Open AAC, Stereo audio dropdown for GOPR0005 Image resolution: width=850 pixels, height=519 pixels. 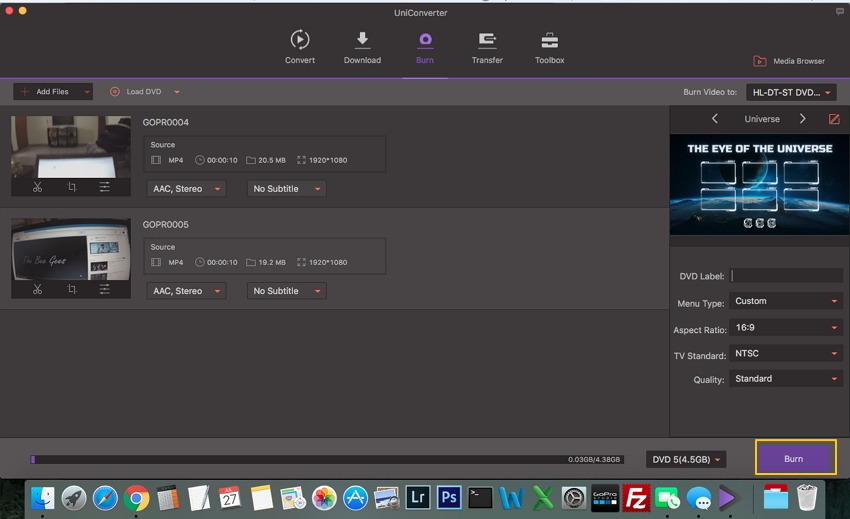point(186,291)
